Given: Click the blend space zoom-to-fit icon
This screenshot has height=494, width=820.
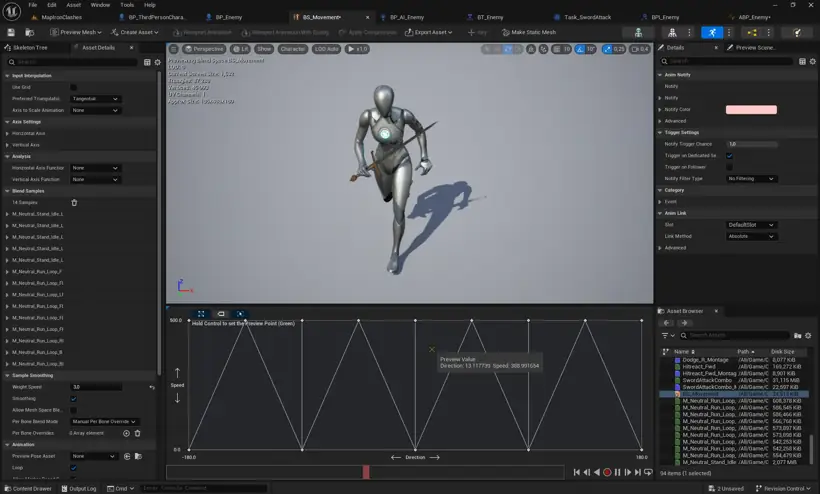Looking at the screenshot, I should pyautogui.click(x=201, y=314).
